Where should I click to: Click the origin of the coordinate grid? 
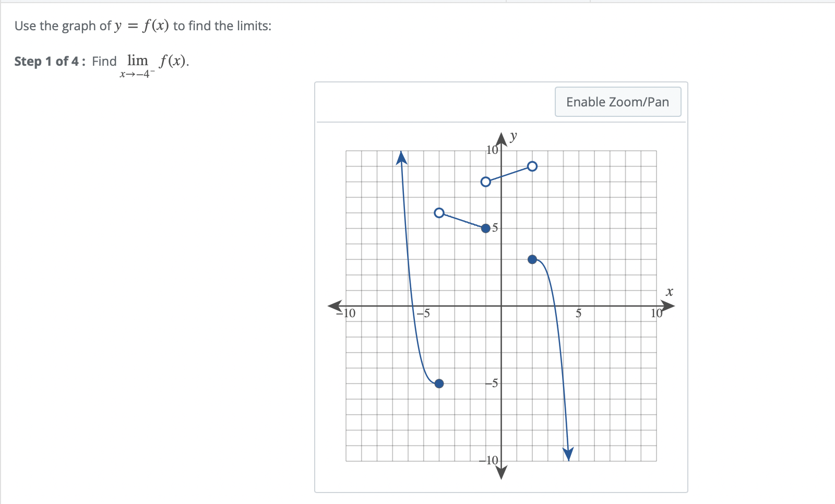tap(500, 306)
